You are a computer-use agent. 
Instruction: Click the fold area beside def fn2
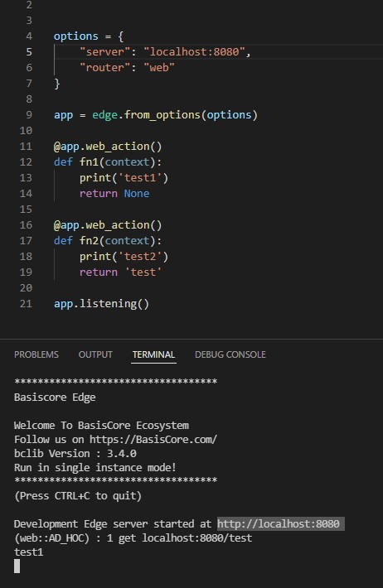click(x=43, y=241)
